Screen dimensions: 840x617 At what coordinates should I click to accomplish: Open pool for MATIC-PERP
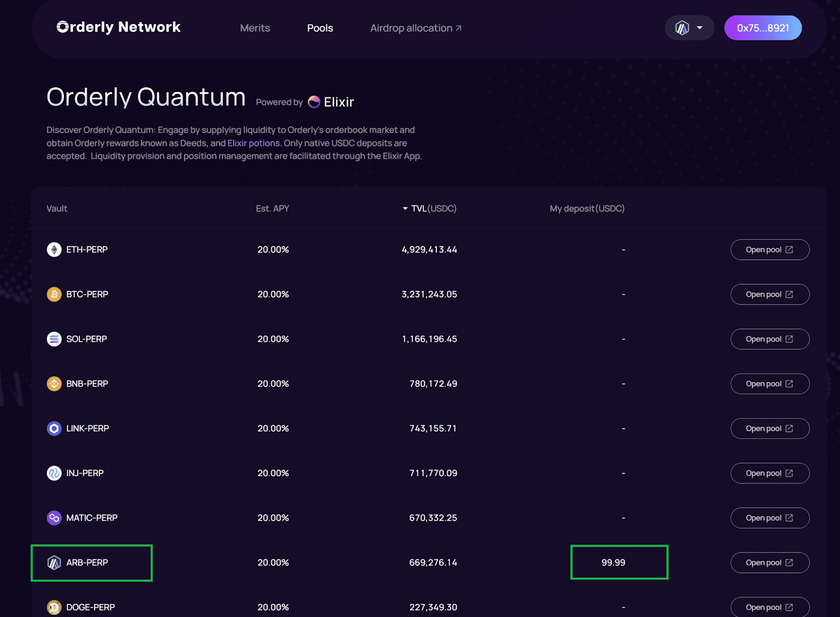pos(770,518)
